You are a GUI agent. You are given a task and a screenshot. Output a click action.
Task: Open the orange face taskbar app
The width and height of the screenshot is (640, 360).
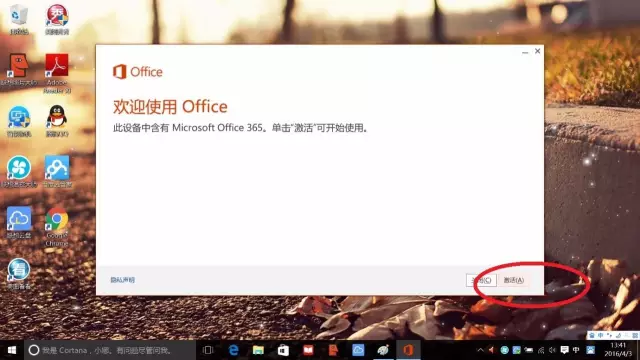tap(333, 350)
